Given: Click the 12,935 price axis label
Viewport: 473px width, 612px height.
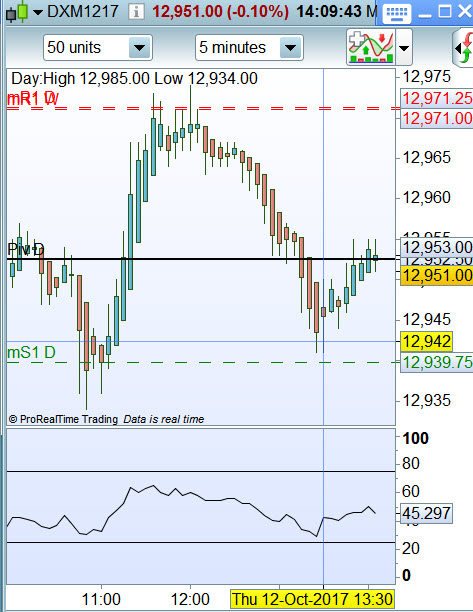Looking at the screenshot, I should [x=427, y=400].
